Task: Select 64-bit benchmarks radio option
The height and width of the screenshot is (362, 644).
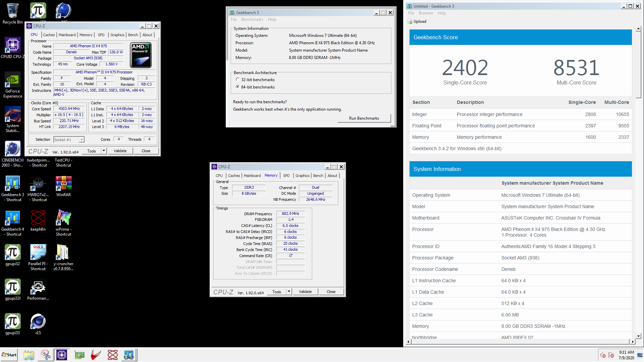Action: [237, 87]
